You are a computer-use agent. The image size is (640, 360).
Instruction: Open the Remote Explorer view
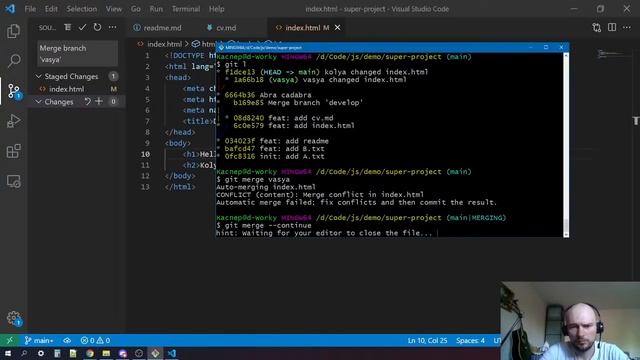pos(13,181)
